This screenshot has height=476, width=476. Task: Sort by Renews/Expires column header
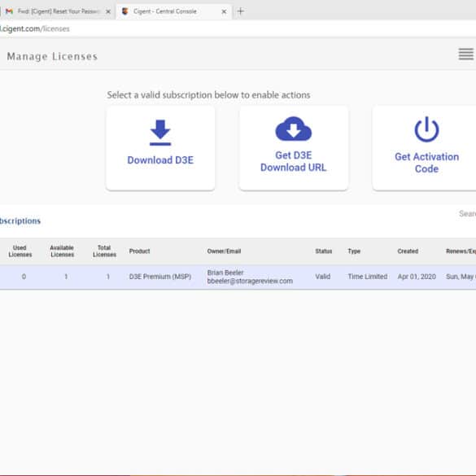point(461,251)
